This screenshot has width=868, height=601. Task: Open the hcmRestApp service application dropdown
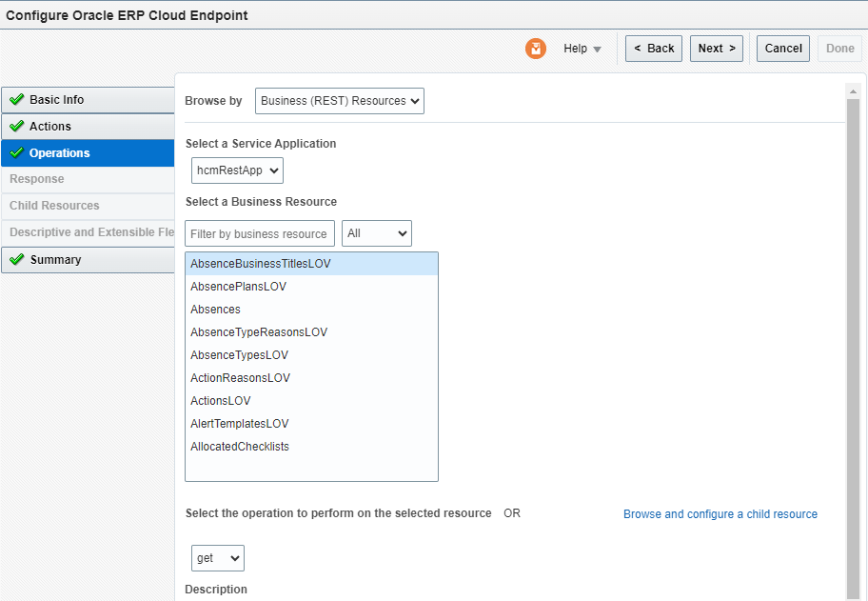(x=236, y=170)
